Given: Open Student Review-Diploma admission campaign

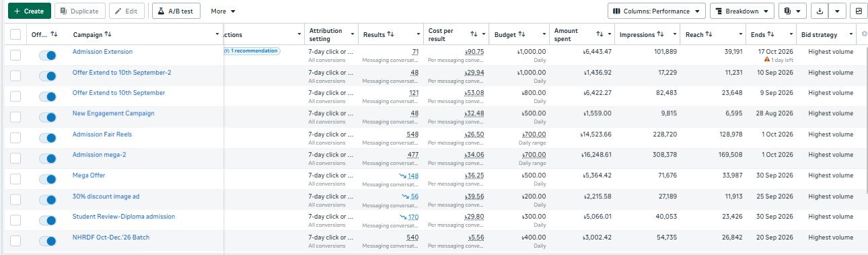Looking at the screenshot, I should [124, 217].
